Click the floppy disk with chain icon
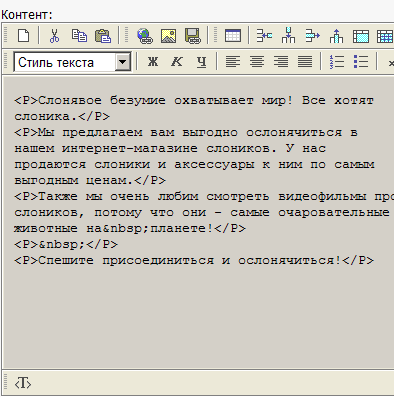Viewport: 394px width, 397px height. (193, 35)
